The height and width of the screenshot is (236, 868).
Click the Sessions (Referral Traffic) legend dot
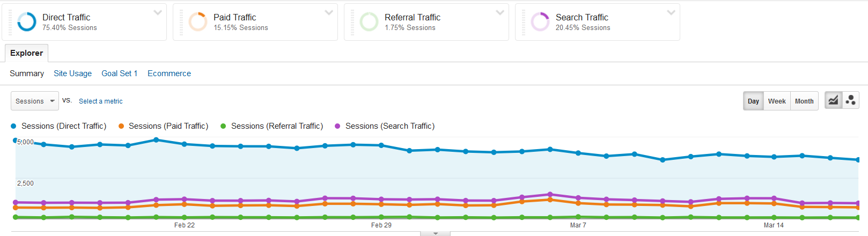click(x=223, y=126)
